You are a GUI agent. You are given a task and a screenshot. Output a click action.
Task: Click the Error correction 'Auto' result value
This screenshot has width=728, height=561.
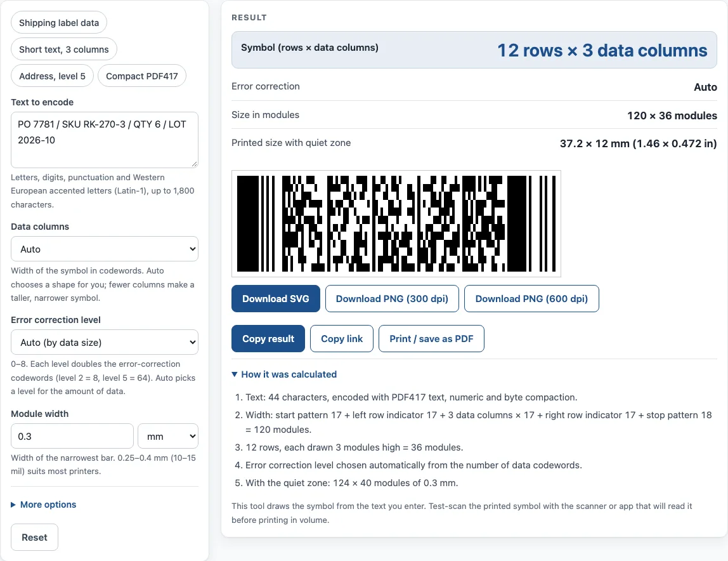pyautogui.click(x=705, y=87)
